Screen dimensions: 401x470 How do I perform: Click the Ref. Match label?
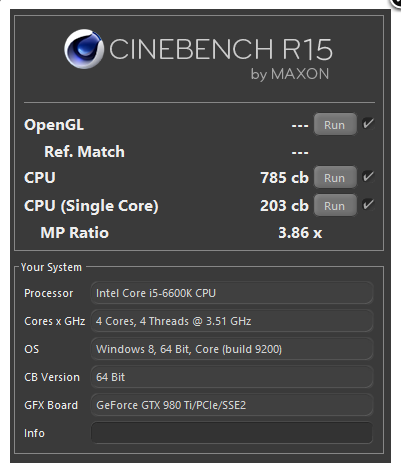[84, 152]
